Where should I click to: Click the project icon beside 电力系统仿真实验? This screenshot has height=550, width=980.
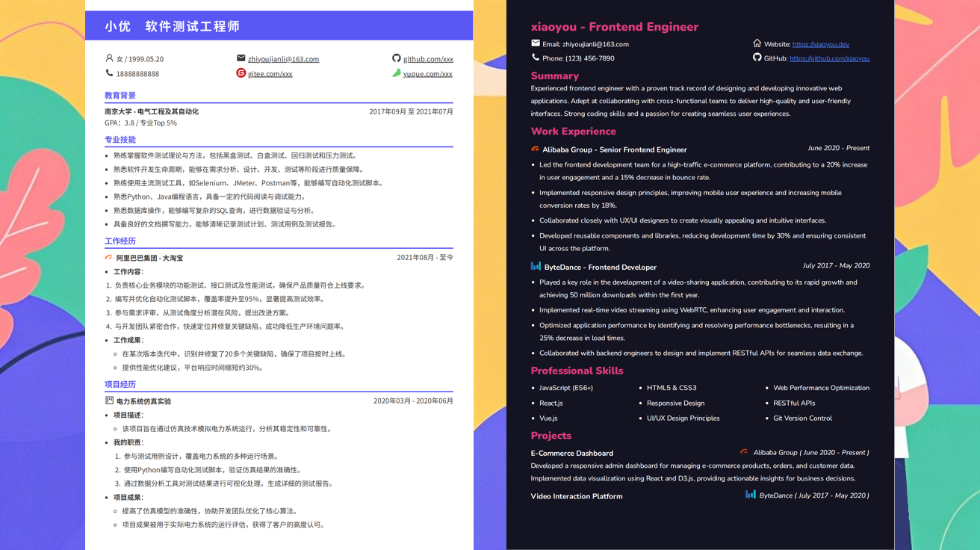point(109,401)
